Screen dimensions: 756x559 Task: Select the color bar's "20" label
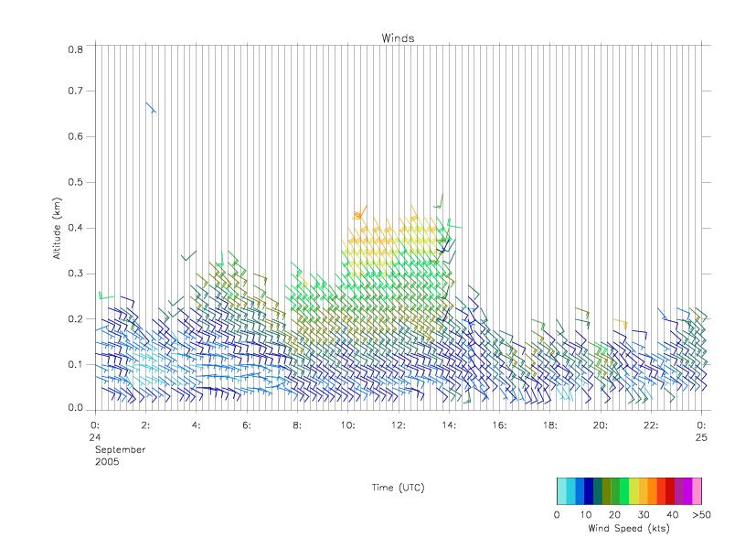(x=614, y=514)
